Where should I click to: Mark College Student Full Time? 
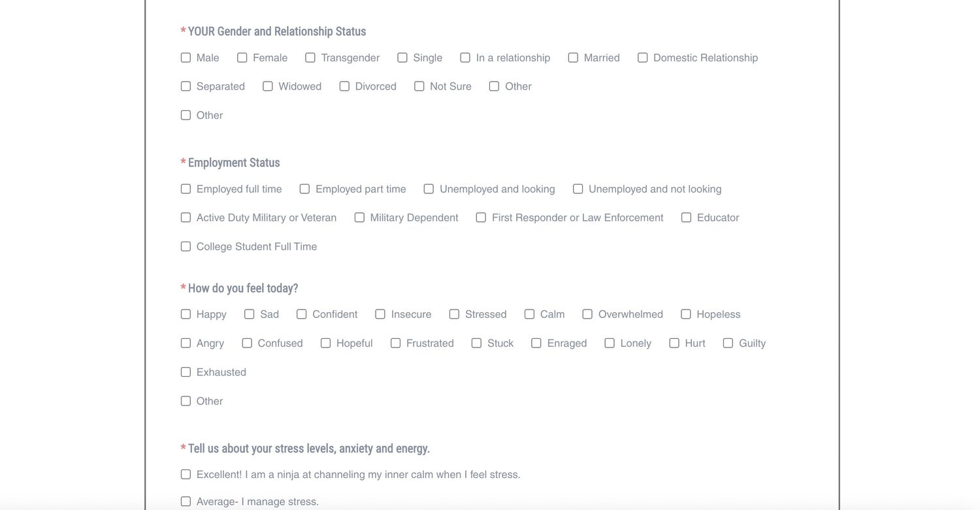186,246
